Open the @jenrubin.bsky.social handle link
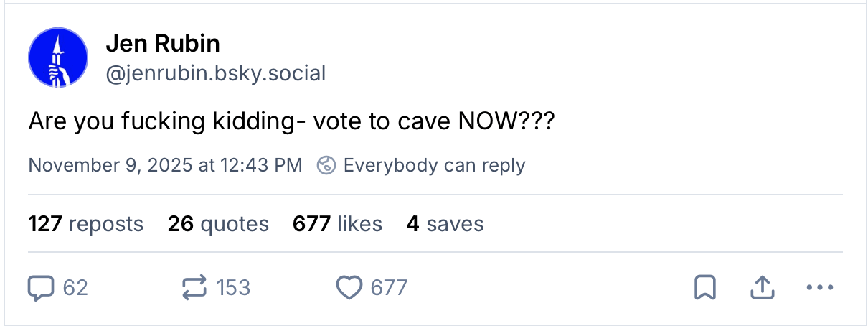Image resolution: width=868 pixels, height=326 pixels. [215, 73]
